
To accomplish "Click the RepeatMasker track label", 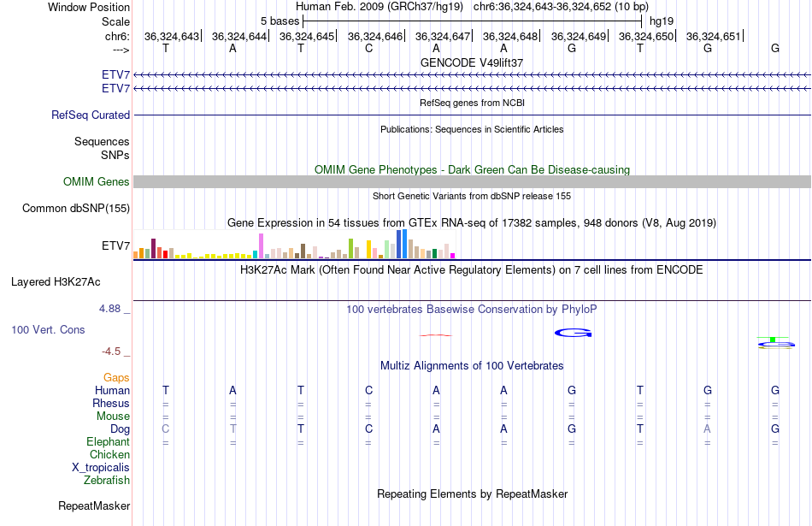I will coord(94,505).
